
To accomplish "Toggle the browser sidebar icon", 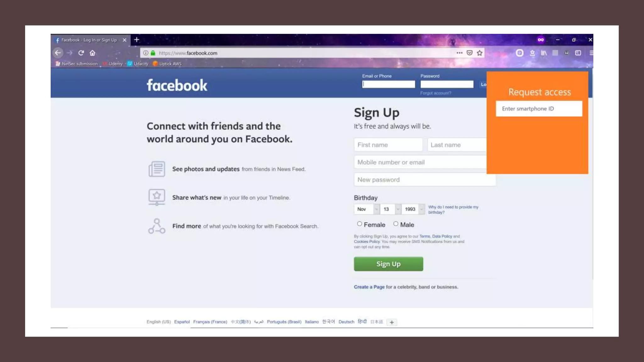I will click(x=578, y=53).
